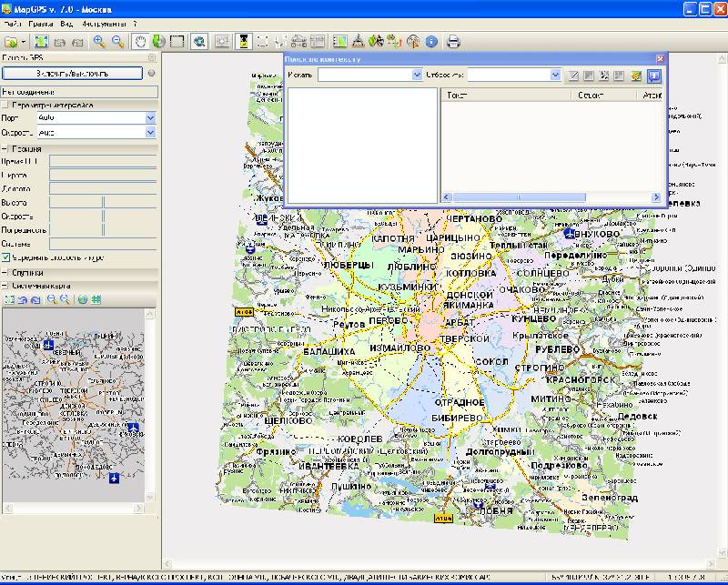Screen dimensions: 728x585
Task: Open the Файл menu
Action: 12,24
